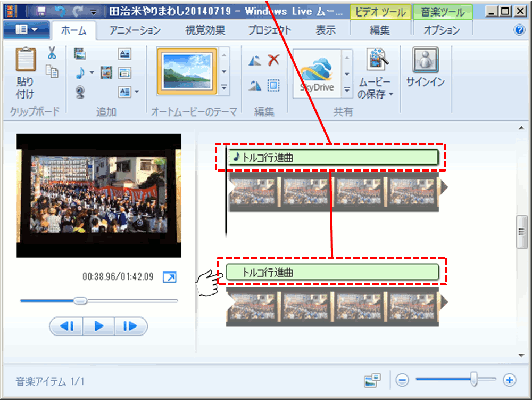Click the サインイン sign-in icon
Screen dimensions: 532x400
(x=425, y=60)
